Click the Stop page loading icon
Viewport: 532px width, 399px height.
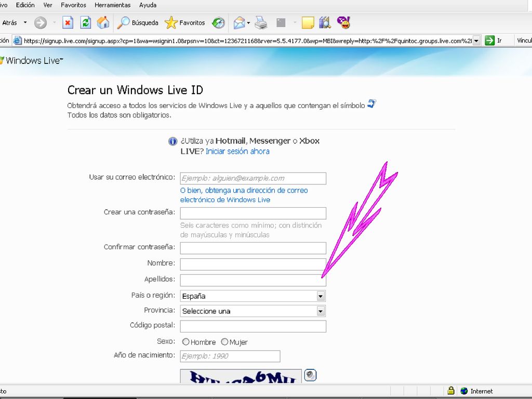click(x=68, y=23)
